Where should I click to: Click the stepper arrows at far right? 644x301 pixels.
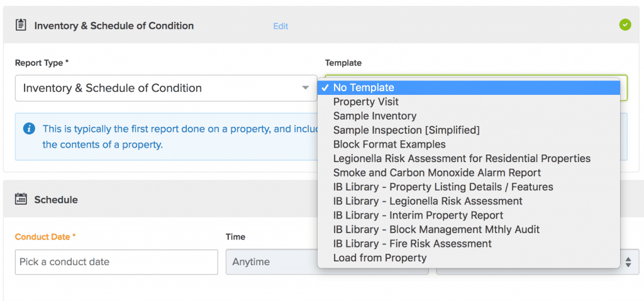click(628, 261)
